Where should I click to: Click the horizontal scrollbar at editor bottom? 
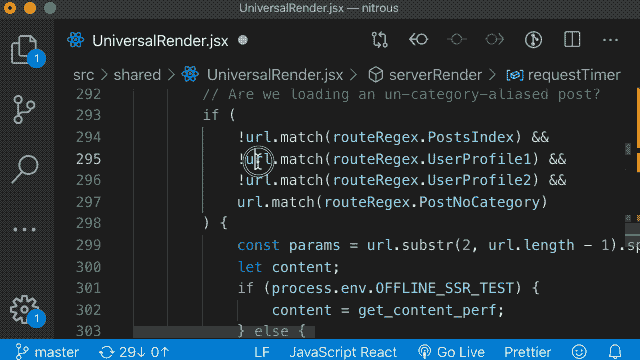[x=224, y=332]
